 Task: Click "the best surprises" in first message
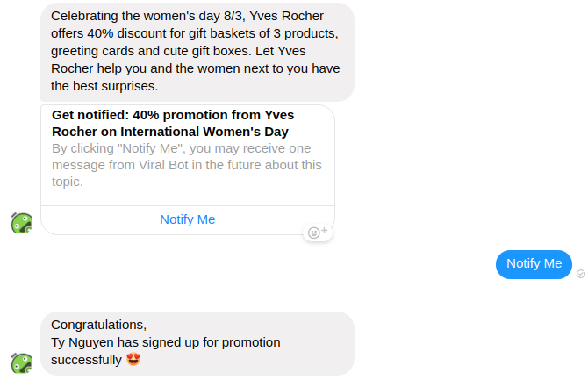pos(104,86)
